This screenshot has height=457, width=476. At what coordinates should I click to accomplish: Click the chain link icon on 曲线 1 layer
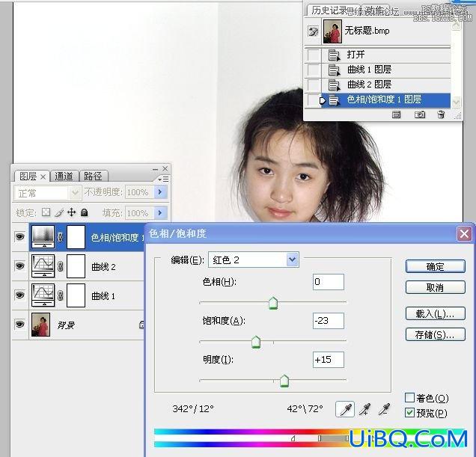click(60, 295)
